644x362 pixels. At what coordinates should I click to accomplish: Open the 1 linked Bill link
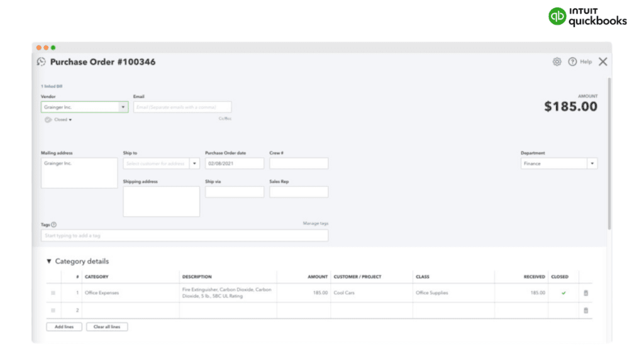pyautogui.click(x=52, y=86)
